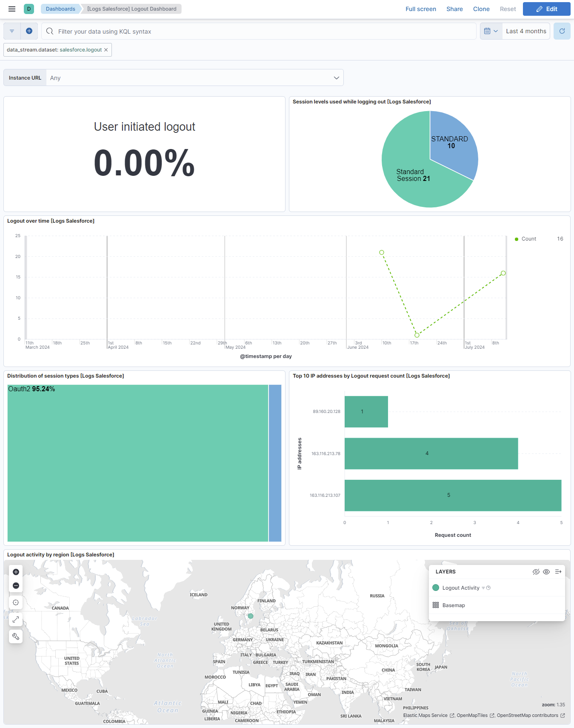The width and height of the screenshot is (574, 728).
Task: Collapse the map Layers panel
Action: coord(558,572)
